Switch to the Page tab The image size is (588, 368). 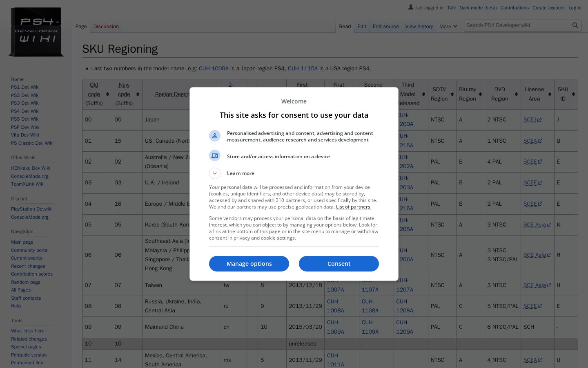(81, 27)
